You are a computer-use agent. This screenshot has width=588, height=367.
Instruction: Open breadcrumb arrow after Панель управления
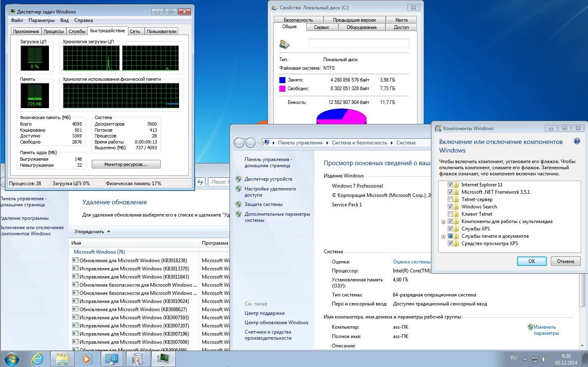[x=327, y=143]
